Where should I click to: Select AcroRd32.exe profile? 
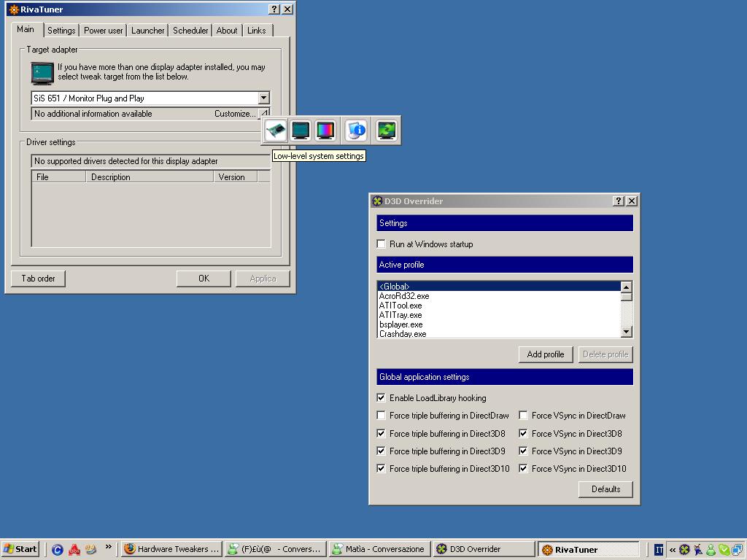499,296
